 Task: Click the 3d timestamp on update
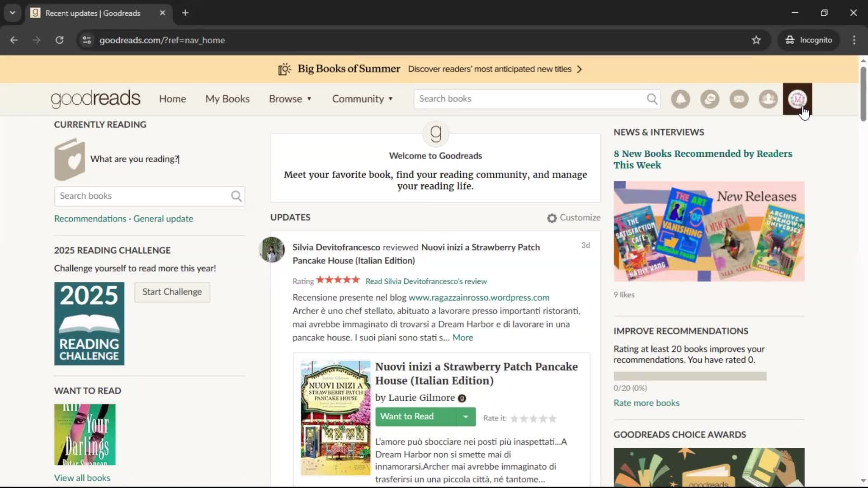coord(585,245)
